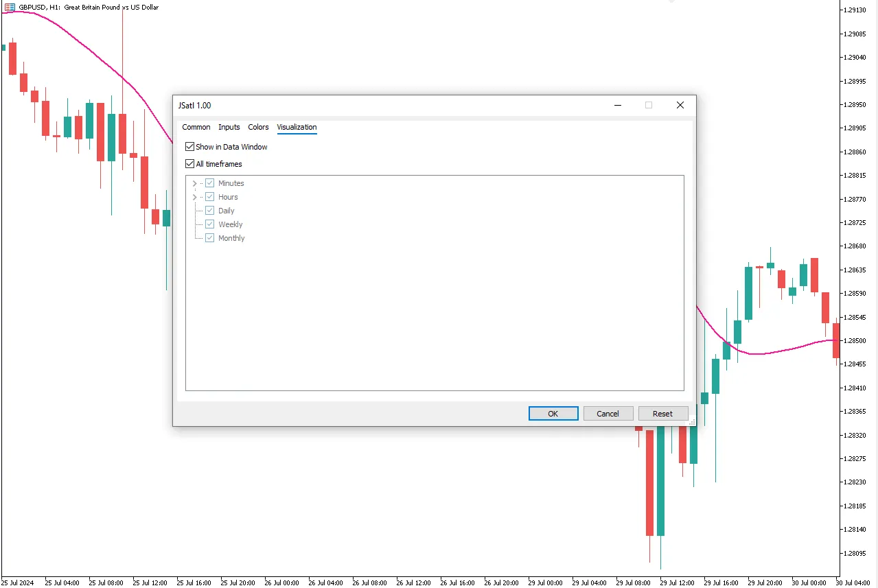Expand the Minutes tree node
Viewport: 878px width, 588px height.
pos(195,183)
